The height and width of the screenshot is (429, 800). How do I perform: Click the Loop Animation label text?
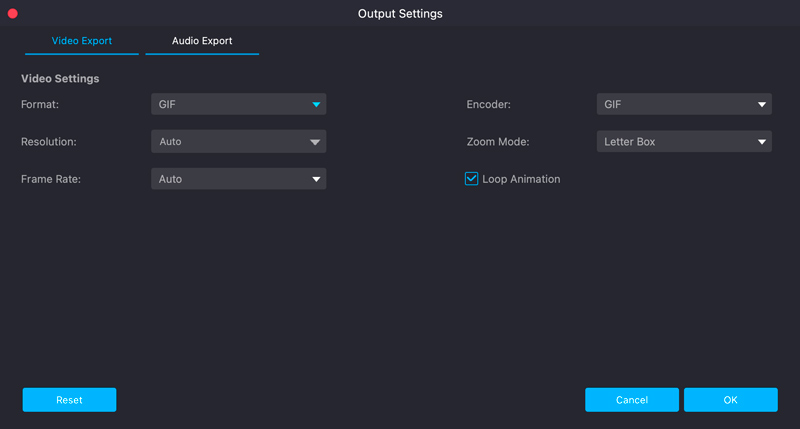521,179
